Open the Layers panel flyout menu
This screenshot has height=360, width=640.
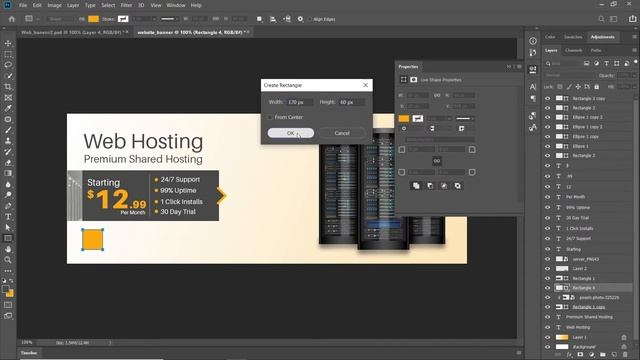[634, 50]
